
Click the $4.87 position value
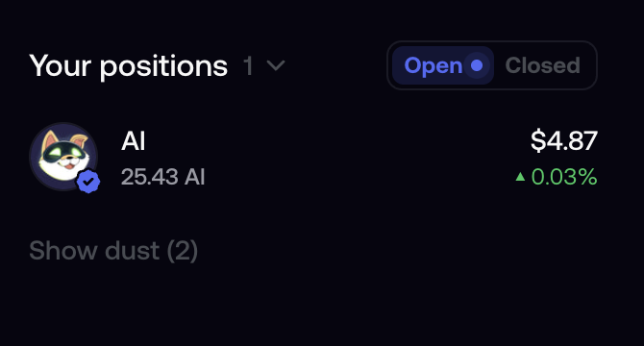[564, 140]
